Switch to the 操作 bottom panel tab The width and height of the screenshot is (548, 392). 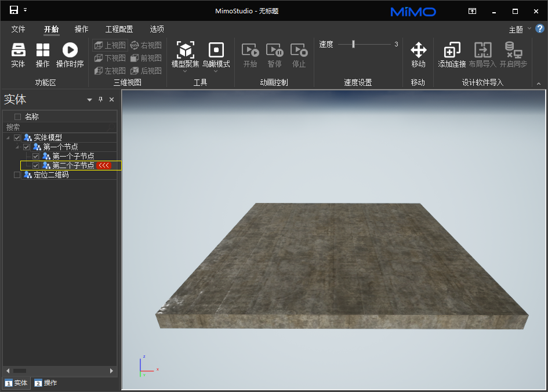(x=46, y=383)
